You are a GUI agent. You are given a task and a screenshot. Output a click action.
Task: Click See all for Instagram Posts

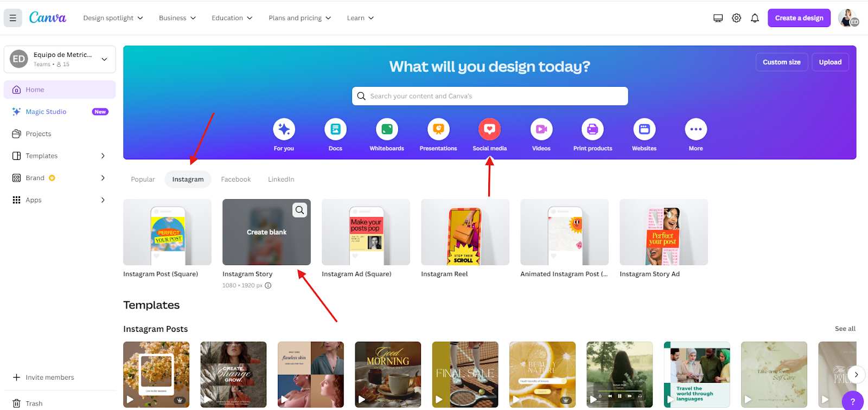pyautogui.click(x=845, y=329)
